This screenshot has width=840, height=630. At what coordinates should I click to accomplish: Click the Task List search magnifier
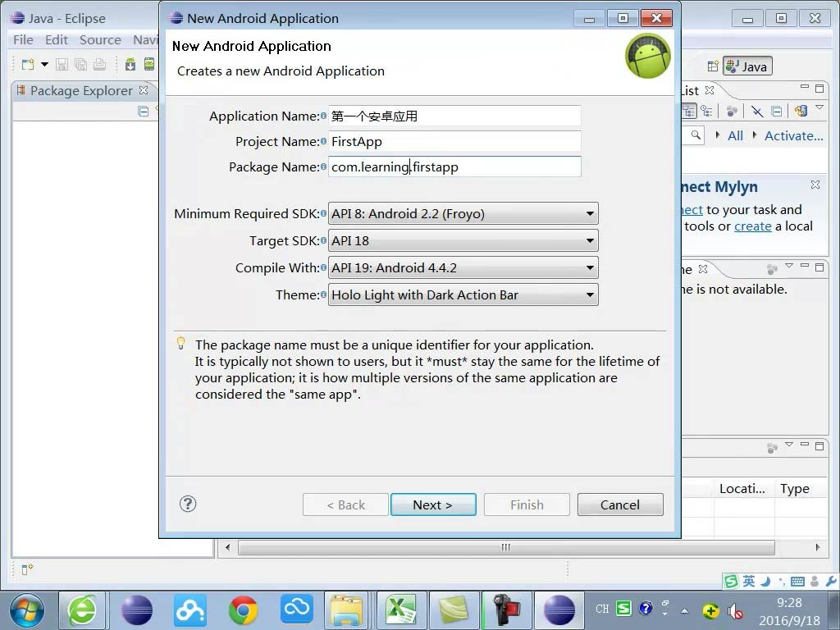pos(696,135)
